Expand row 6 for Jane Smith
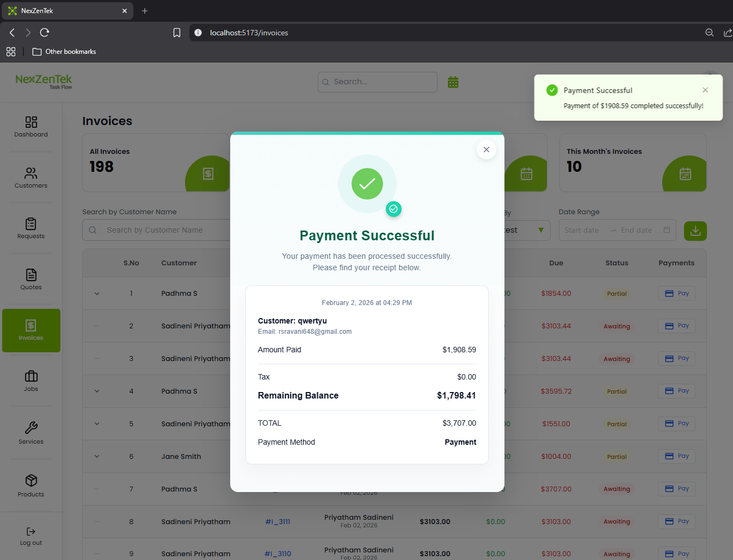Viewport: 733px width, 560px height. (x=97, y=457)
